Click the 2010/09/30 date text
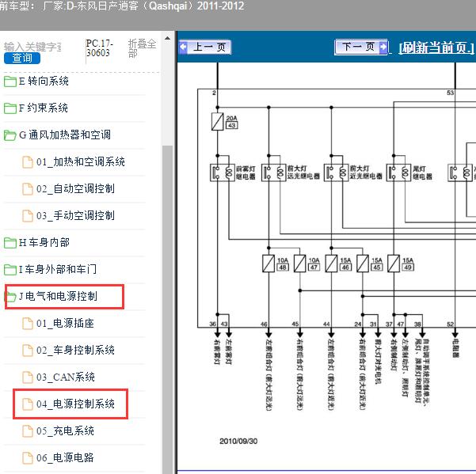The width and height of the screenshot is (476, 474). 238,442
